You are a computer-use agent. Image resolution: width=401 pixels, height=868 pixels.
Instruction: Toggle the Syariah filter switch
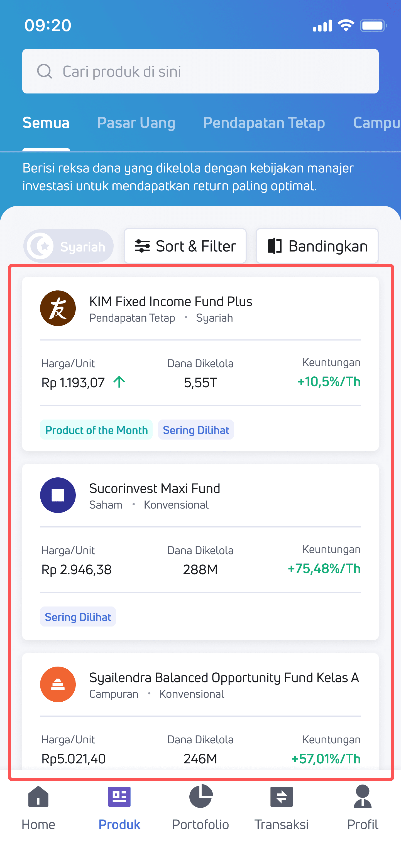point(69,246)
